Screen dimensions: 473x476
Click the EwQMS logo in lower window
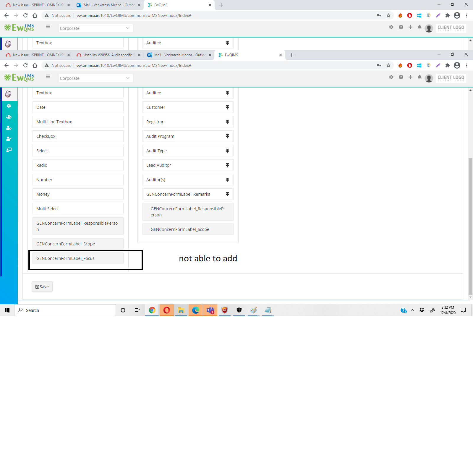point(19,78)
